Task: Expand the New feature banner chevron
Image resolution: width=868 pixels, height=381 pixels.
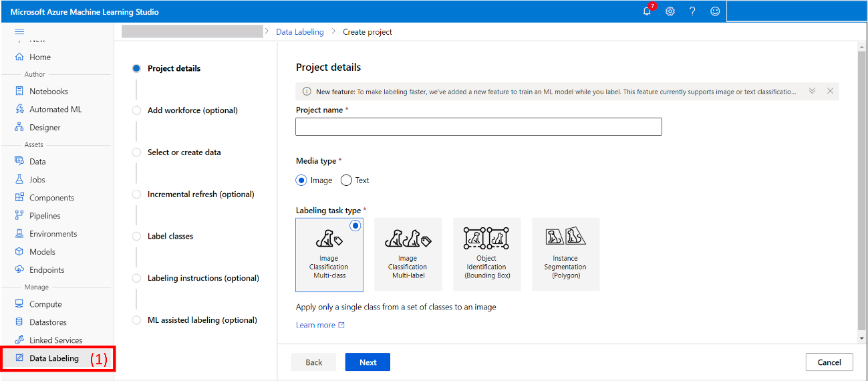Action: 812,91
